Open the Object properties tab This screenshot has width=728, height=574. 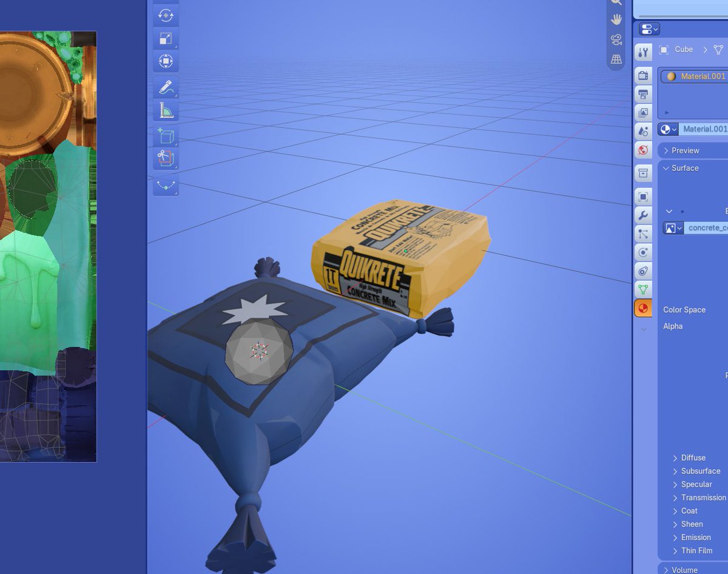(644, 197)
